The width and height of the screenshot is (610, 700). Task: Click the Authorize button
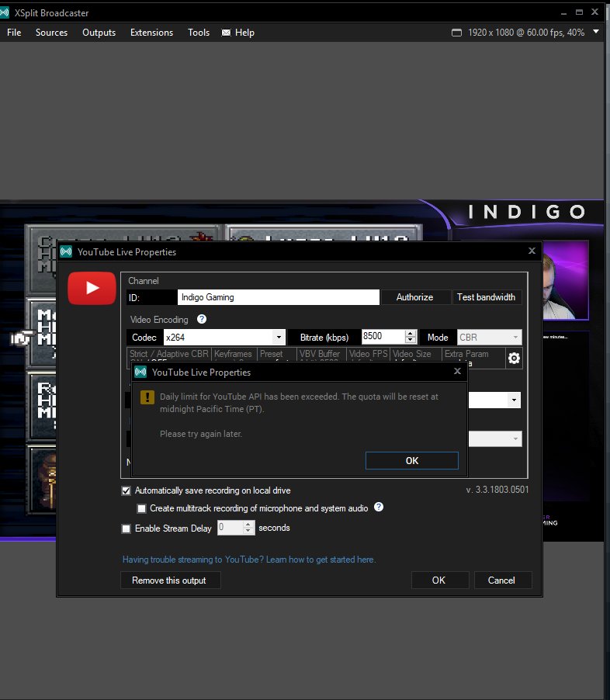point(415,297)
